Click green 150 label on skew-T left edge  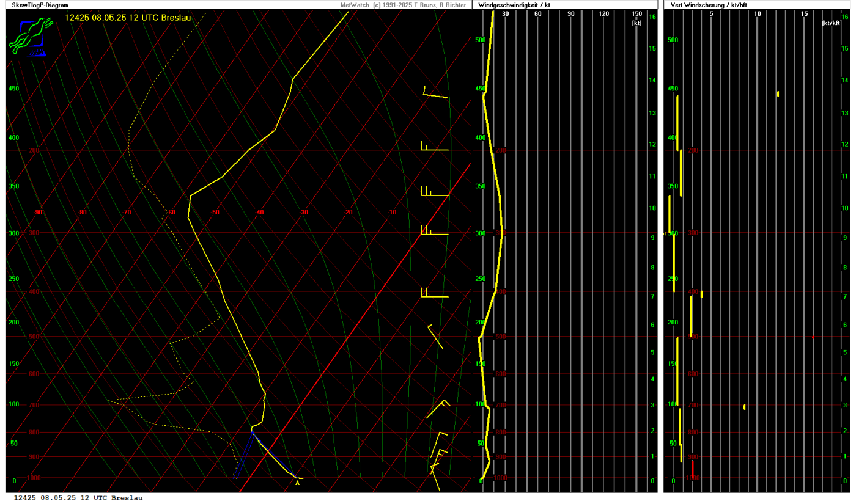(x=13, y=363)
